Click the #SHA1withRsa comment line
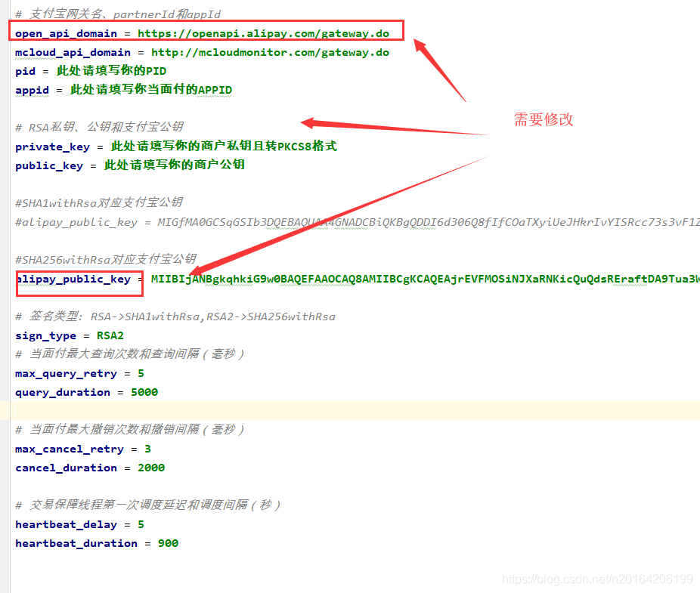Image resolution: width=700 pixels, height=593 pixels. [99, 203]
